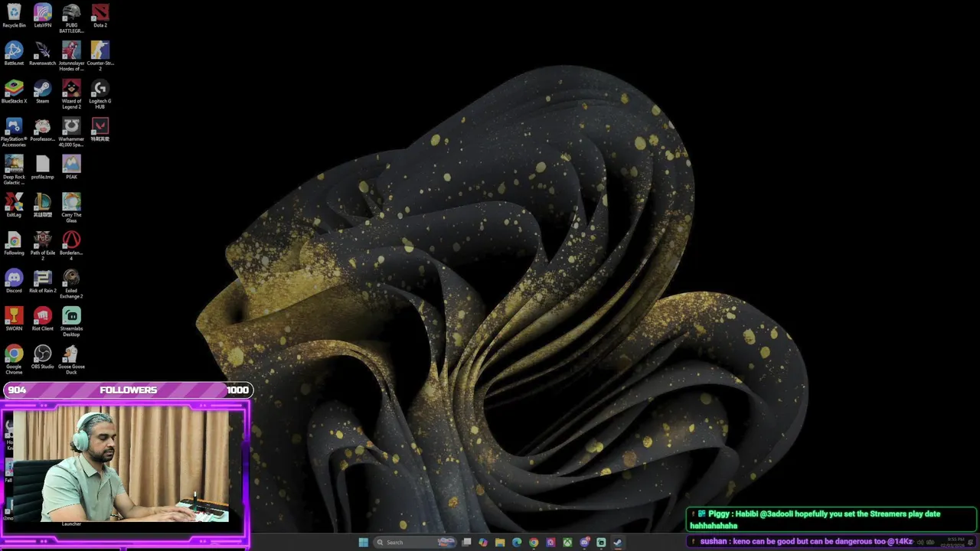
Task: Click the PEAK game desktop icon
Action: click(x=71, y=168)
